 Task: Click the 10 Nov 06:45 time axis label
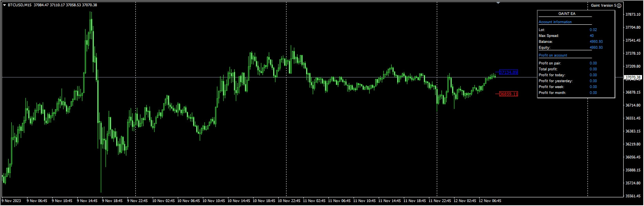point(189,201)
